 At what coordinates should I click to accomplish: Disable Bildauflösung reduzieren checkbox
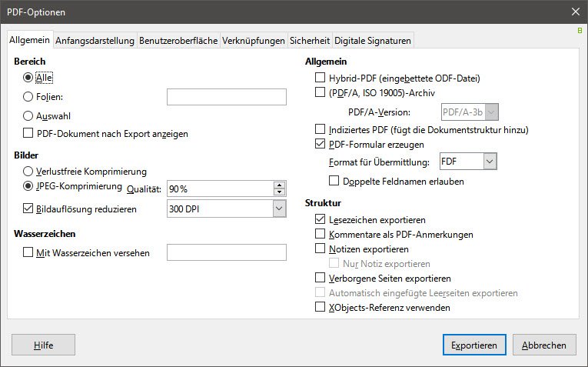click(28, 208)
